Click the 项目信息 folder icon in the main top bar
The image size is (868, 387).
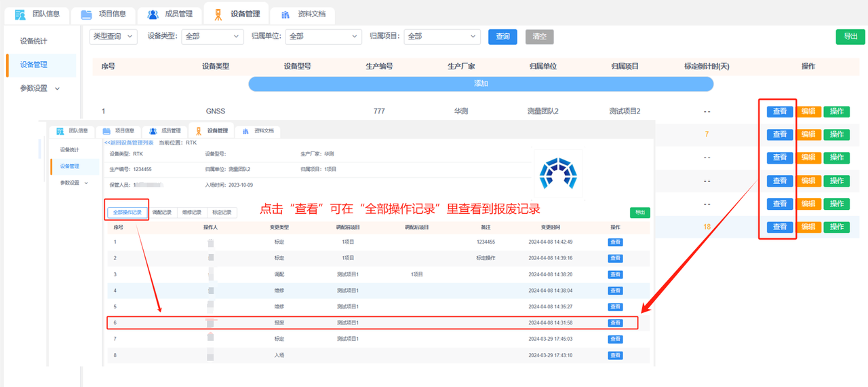[86, 14]
